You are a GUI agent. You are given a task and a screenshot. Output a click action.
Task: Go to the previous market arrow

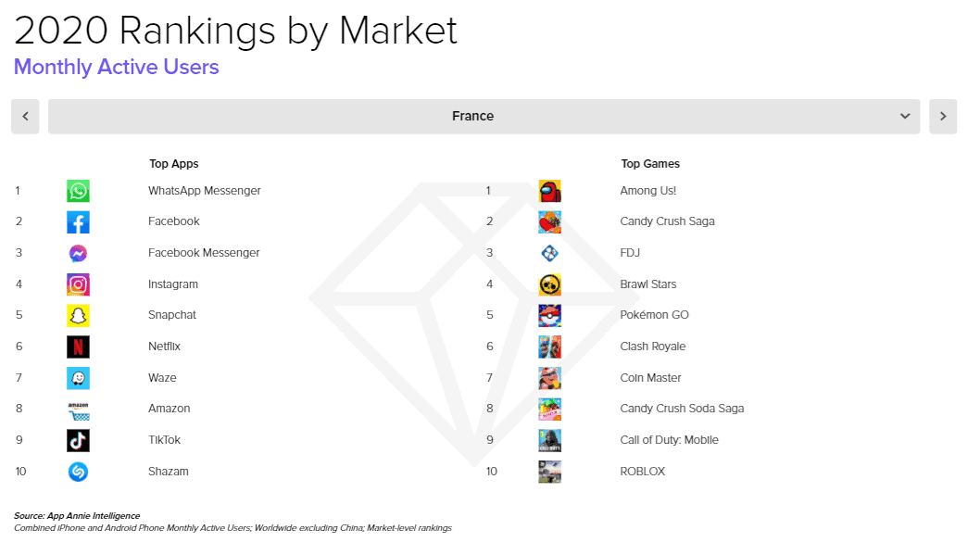click(x=25, y=117)
